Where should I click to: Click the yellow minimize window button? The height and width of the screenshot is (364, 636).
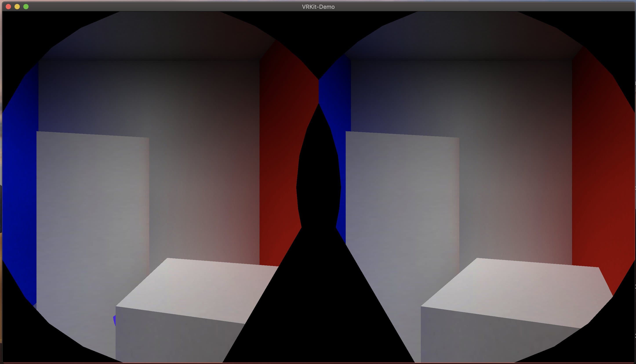17,7
